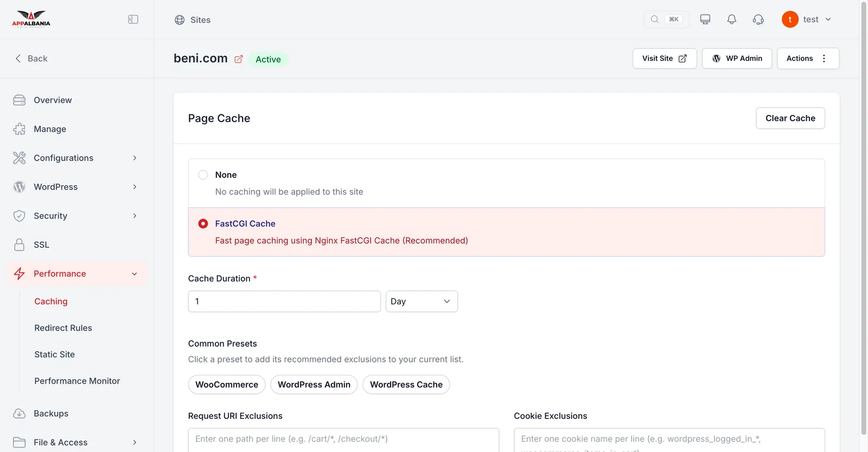This screenshot has width=868, height=452.
Task: Click the AppAlbania logo
Action: [31, 19]
